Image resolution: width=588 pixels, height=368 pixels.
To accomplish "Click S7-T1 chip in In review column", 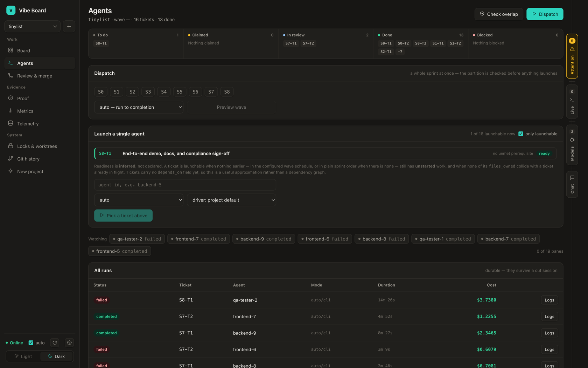I will (291, 43).
